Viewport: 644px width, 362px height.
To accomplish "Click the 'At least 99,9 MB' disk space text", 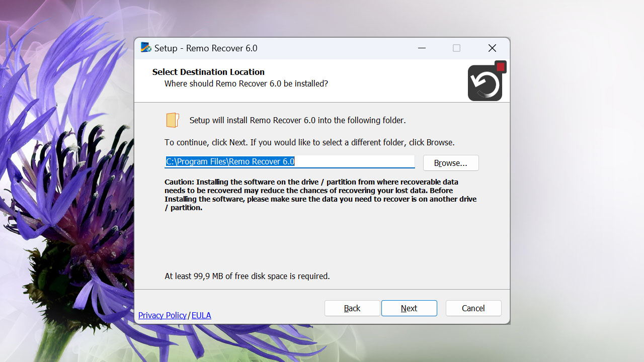I will (247, 276).
